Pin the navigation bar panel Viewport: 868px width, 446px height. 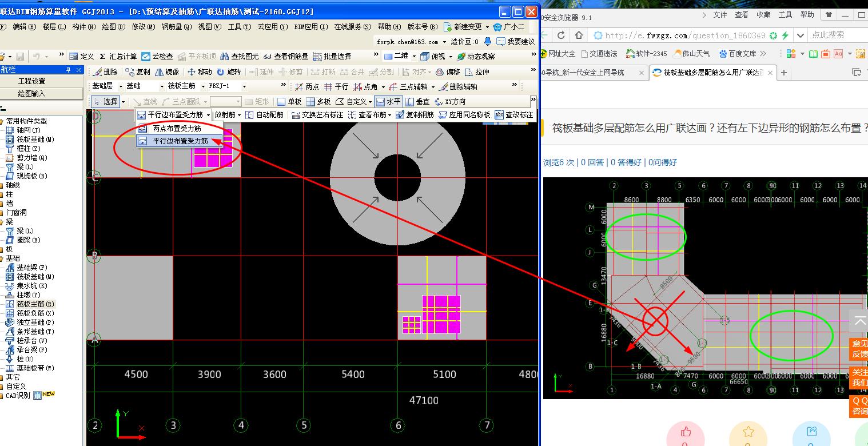(69, 70)
